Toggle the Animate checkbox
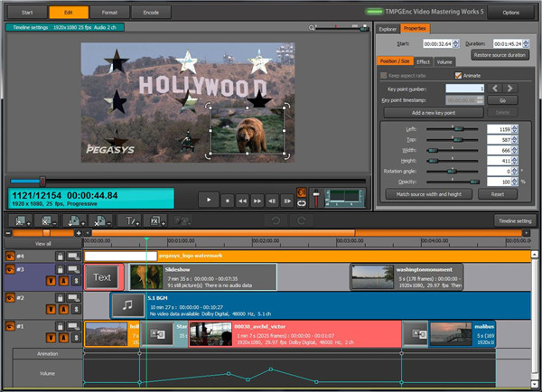 tap(458, 75)
